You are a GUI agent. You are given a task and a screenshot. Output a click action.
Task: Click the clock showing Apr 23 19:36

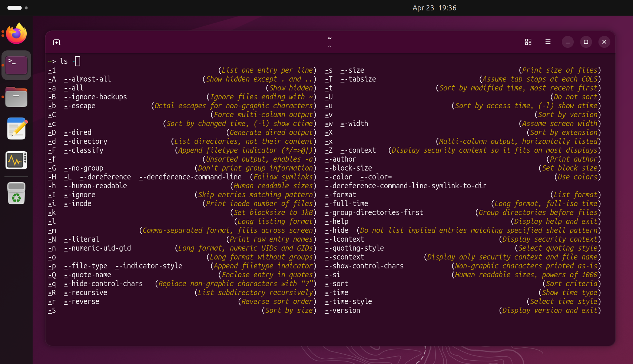click(434, 8)
